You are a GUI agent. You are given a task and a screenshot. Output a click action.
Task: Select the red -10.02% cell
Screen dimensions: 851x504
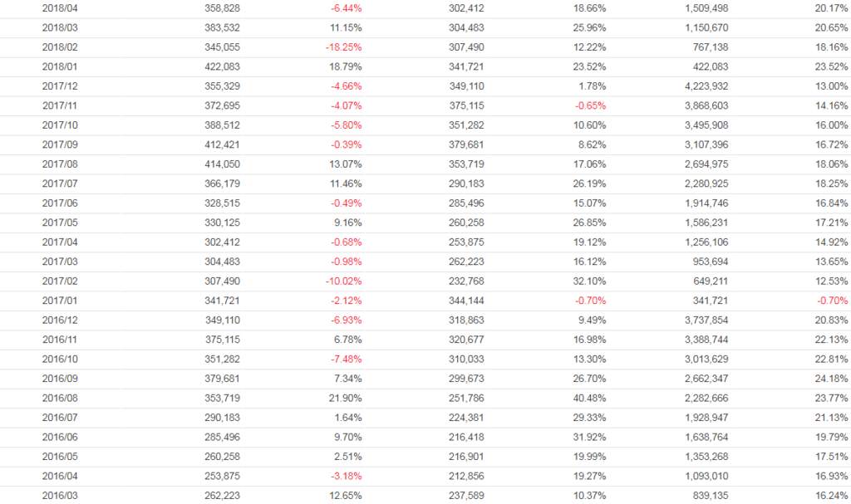pyautogui.click(x=344, y=281)
